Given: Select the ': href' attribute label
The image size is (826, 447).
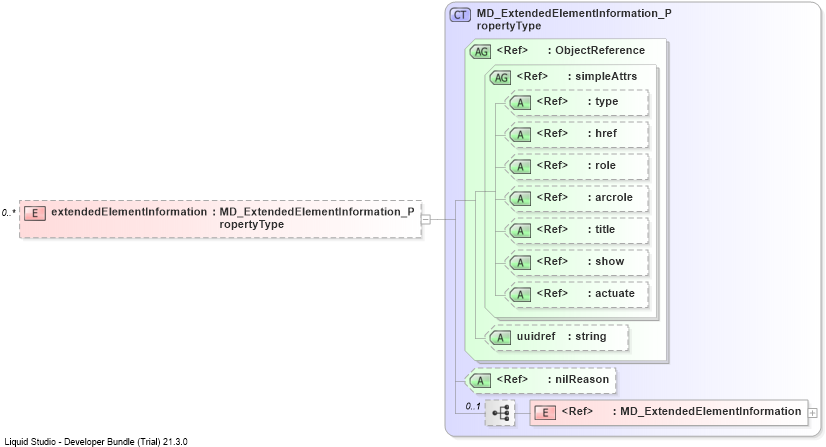Looking at the screenshot, I should click(602, 133).
